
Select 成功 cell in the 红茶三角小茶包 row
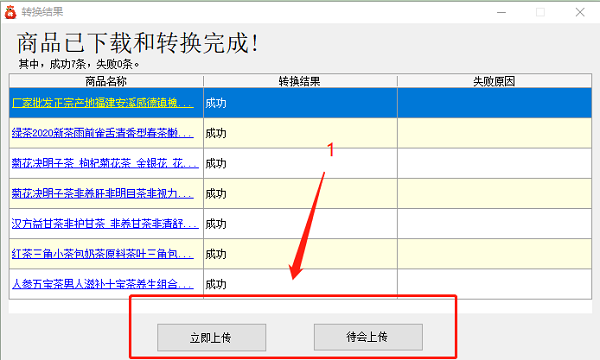click(300, 254)
